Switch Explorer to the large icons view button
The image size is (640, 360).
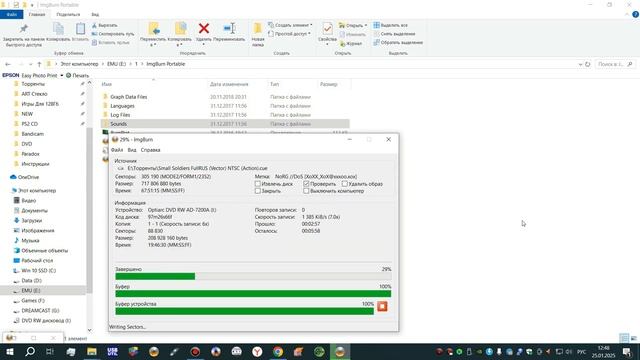(x=633, y=338)
